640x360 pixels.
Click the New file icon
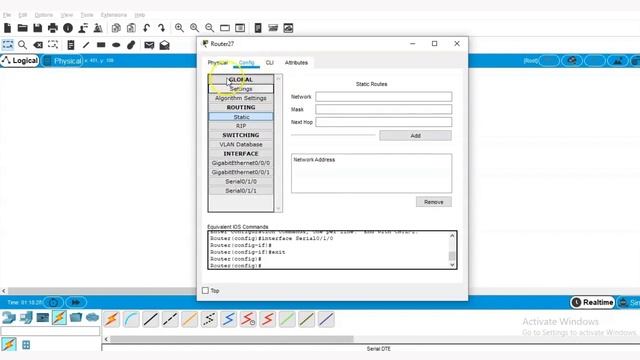point(7,28)
